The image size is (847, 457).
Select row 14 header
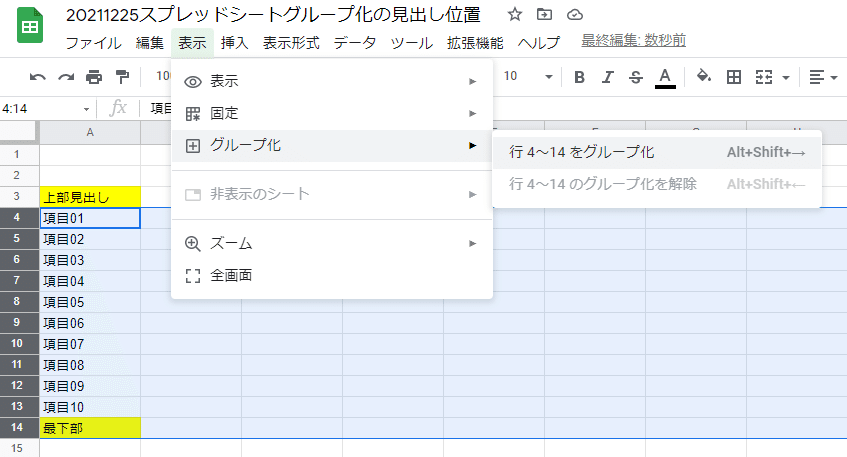tap(18, 428)
